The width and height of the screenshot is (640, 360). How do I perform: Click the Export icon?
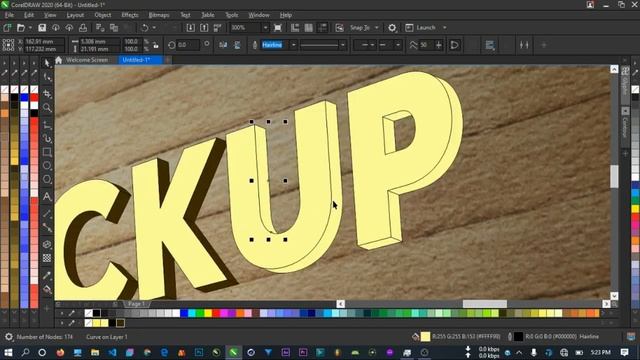coord(204,27)
